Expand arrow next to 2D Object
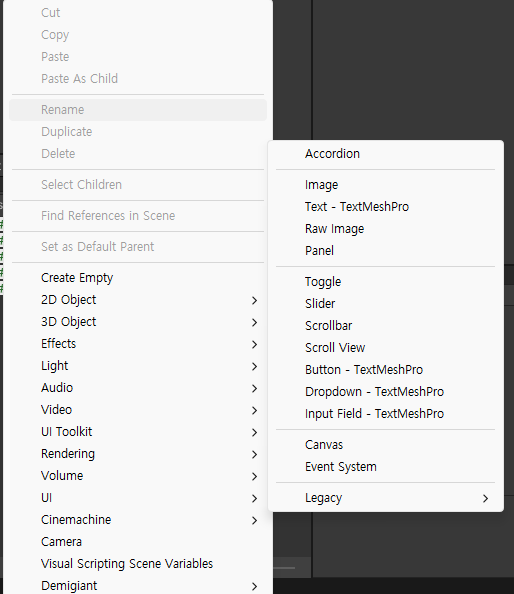The image size is (514, 594). tap(255, 300)
